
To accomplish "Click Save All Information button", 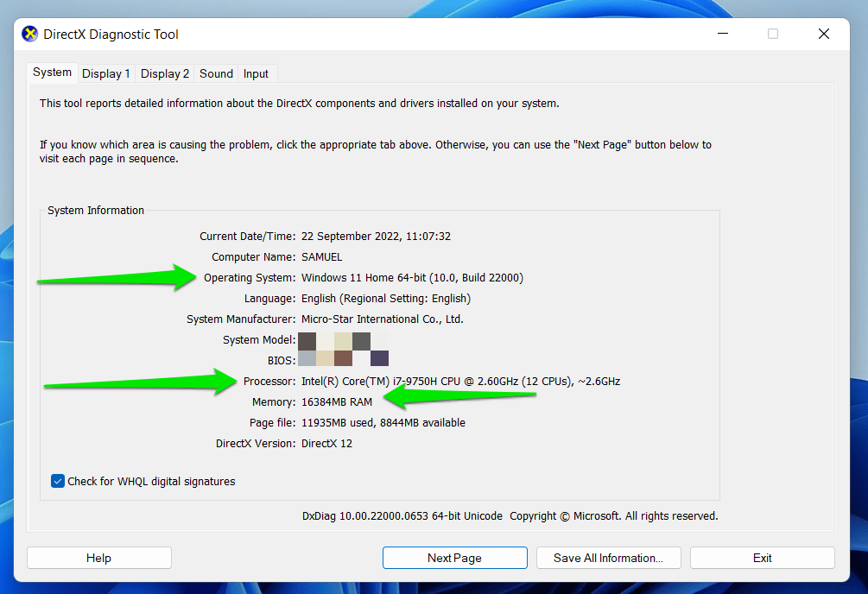I will point(608,558).
